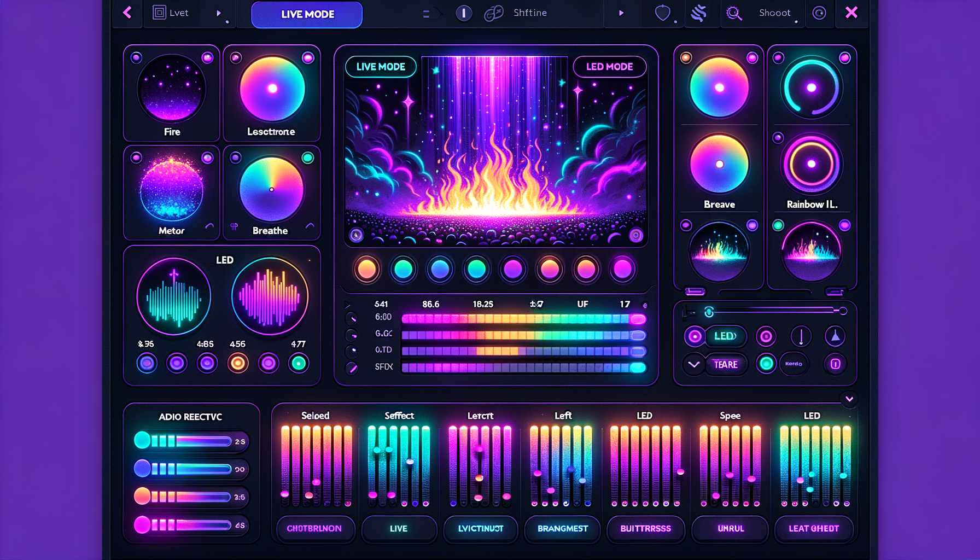Switch to the LIVE MODE tab
Viewport: 980px width, 560px height.
click(x=306, y=14)
